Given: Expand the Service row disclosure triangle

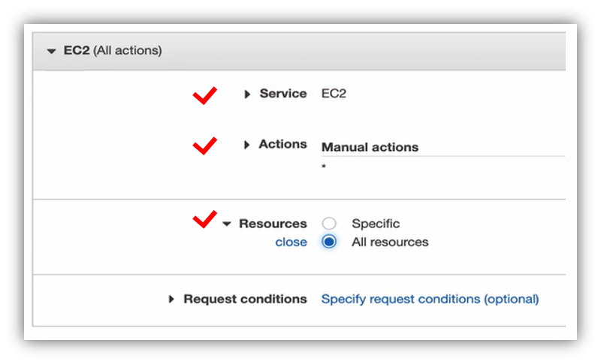Looking at the screenshot, I should pyautogui.click(x=247, y=95).
